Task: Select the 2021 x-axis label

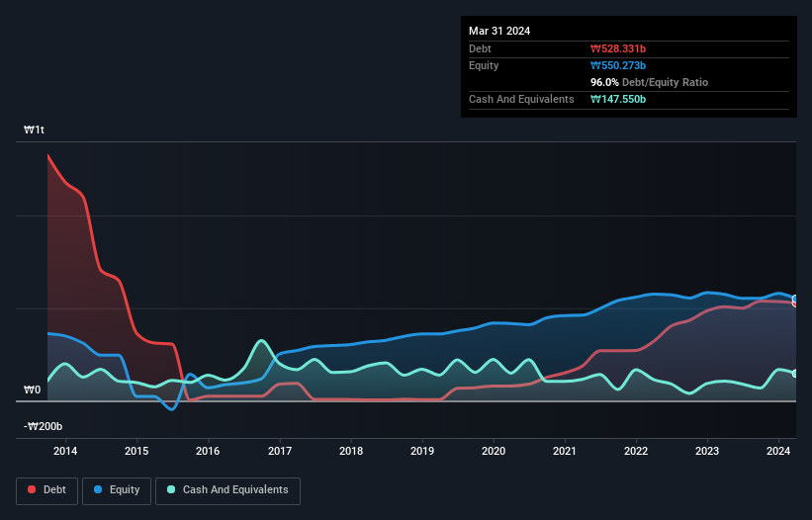Action: [x=565, y=451]
